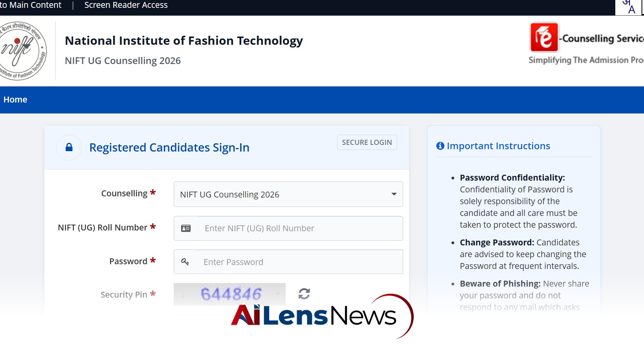Click the refresh captcha icon

pos(304,294)
